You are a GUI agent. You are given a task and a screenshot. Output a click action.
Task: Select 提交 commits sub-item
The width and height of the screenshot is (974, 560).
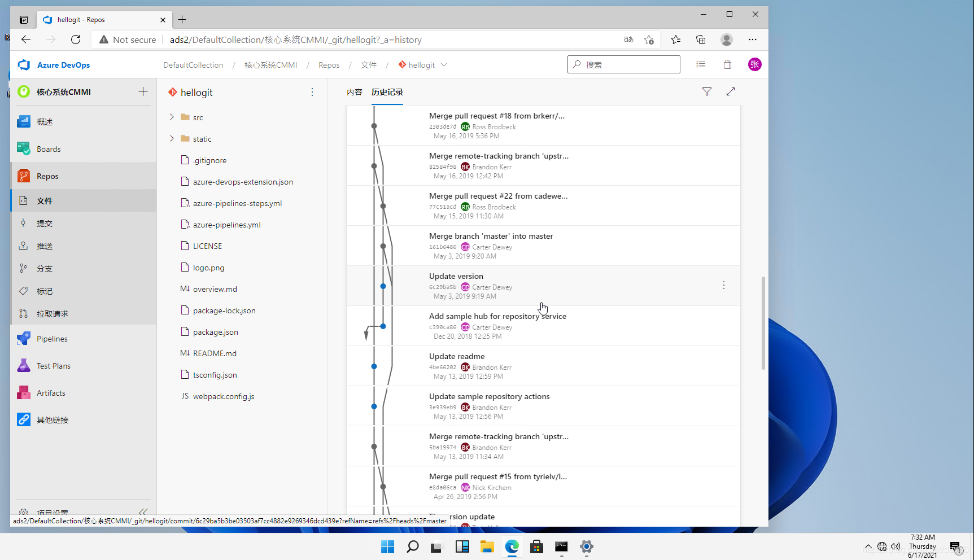coord(83,224)
